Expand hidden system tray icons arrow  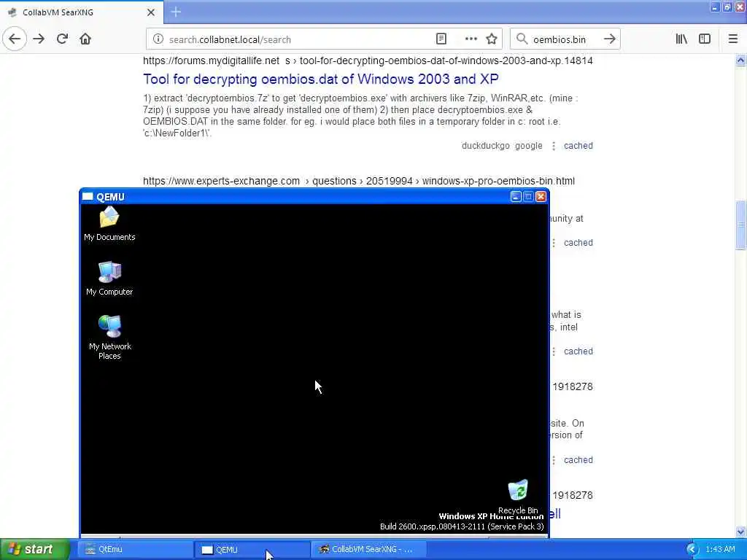pyautogui.click(x=692, y=550)
